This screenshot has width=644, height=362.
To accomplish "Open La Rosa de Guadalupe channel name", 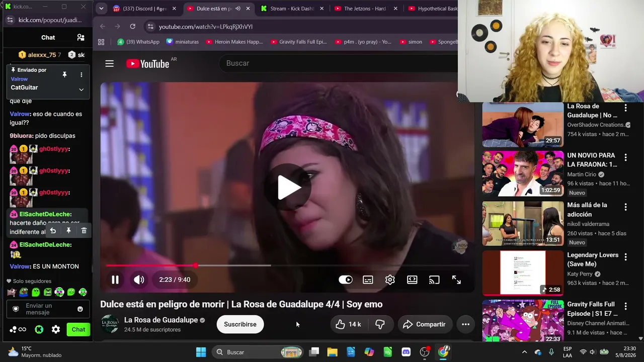I will [160, 320].
